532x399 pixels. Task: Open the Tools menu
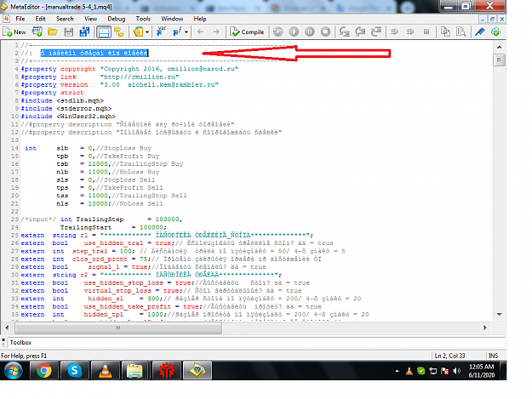click(x=143, y=19)
